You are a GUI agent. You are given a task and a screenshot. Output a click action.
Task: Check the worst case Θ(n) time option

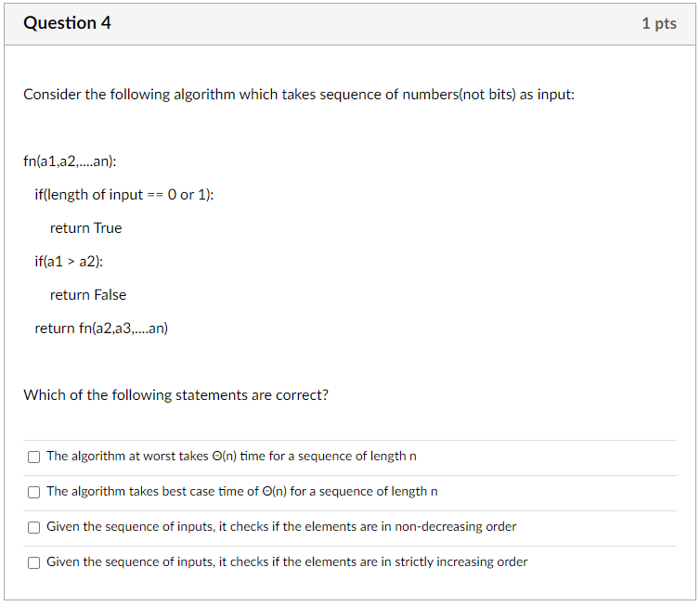tap(34, 457)
